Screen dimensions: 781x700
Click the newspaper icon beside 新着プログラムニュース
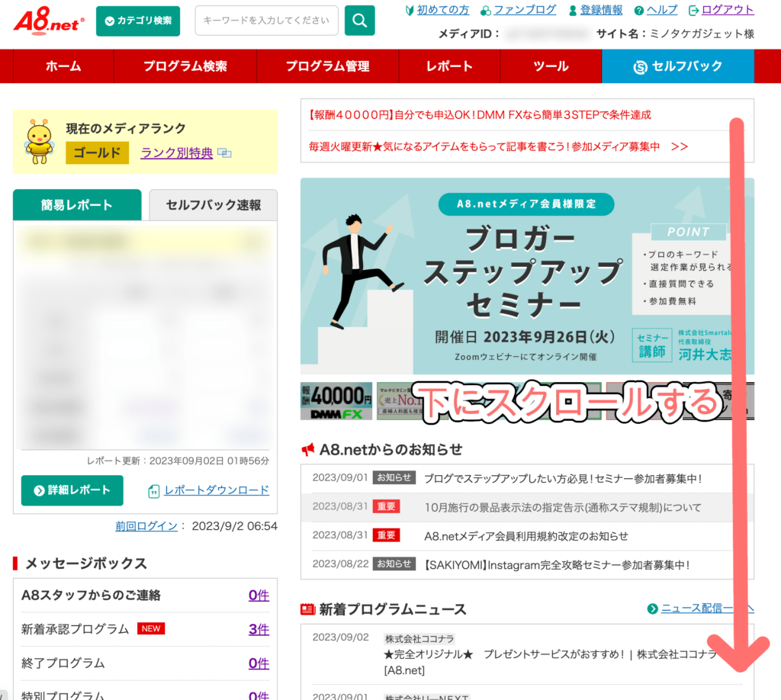pyautogui.click(x=308, y=609)
